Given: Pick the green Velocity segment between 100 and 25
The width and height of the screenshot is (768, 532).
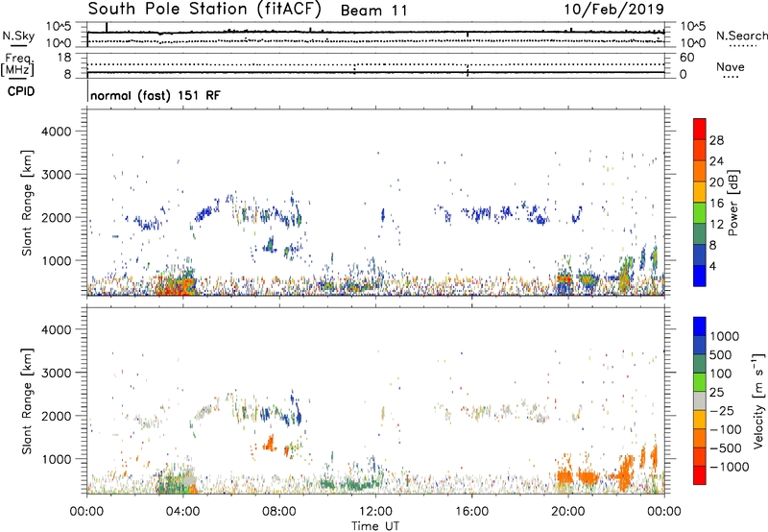Looking at the screenshot, I should point(700,382).
